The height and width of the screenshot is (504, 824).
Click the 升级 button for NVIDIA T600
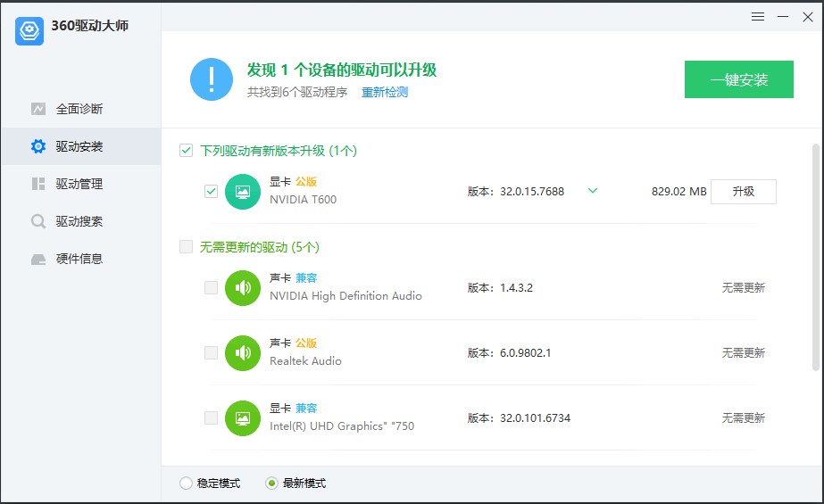[743, 192]
